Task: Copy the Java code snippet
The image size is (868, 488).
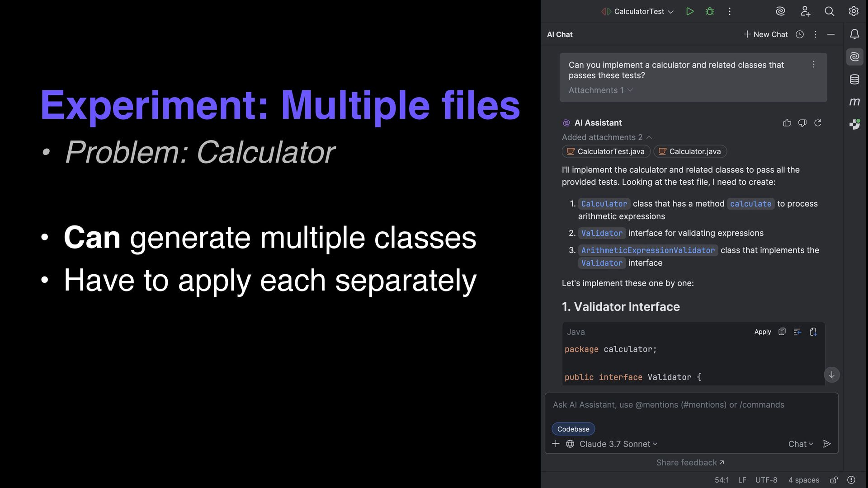Action: pos(782,332)
